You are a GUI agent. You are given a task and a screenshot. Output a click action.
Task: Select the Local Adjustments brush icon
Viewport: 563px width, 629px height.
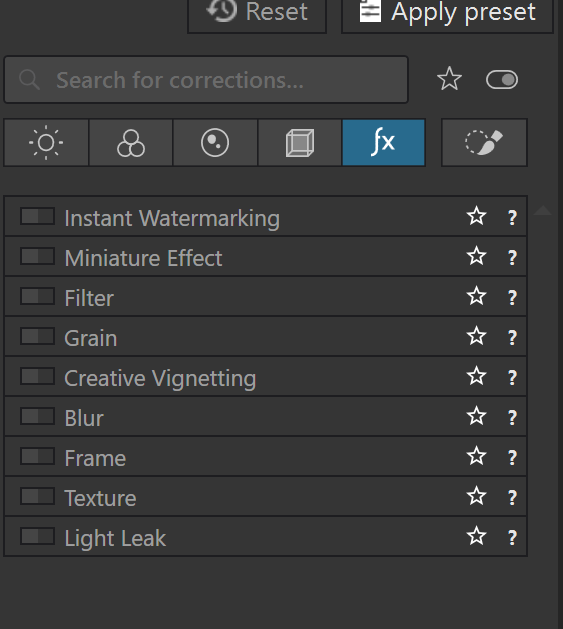[x=484, y=142]
